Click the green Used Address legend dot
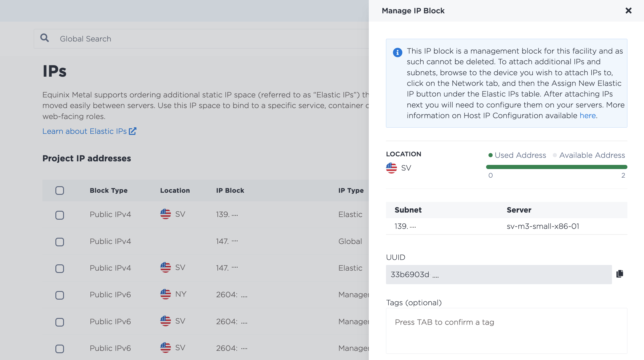 (490, 155)
